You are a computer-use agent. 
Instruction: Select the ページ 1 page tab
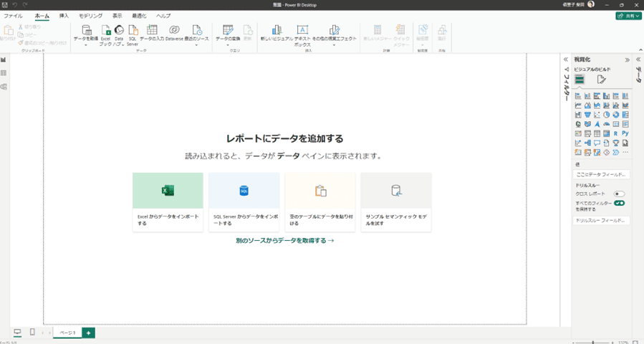click(68, 333)
